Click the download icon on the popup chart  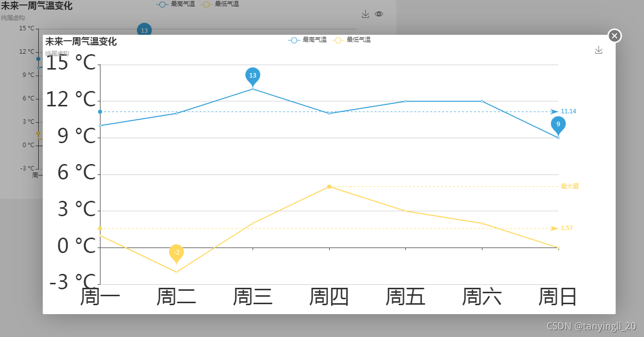[x=599, y=50]
